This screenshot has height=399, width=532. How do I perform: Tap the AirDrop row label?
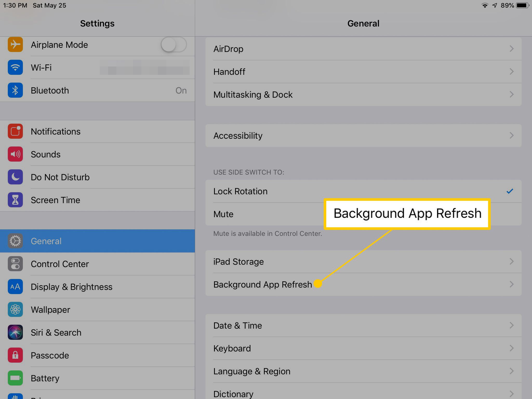click(228, 49)
